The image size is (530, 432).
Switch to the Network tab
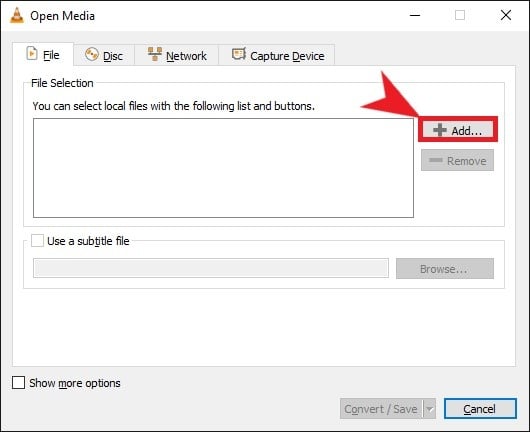point(177,55)
